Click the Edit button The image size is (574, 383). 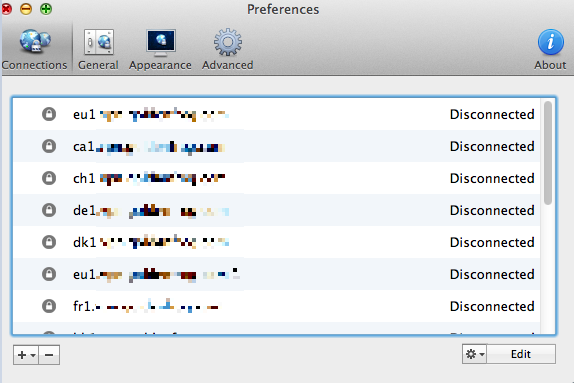521,354
